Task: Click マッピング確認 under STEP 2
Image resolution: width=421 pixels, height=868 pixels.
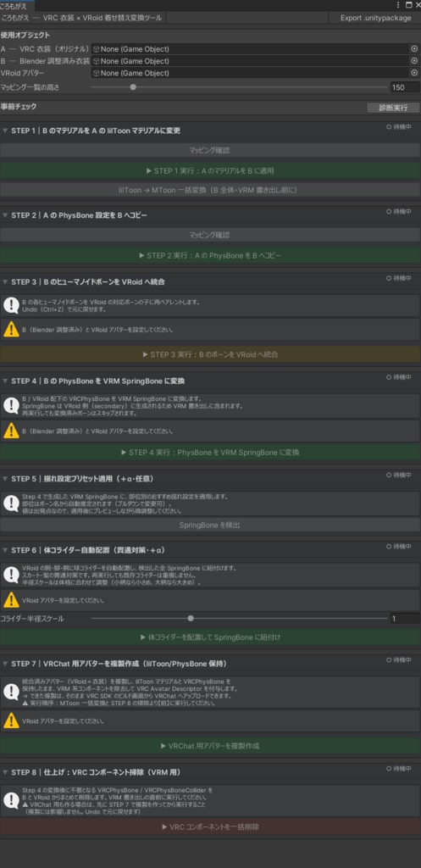Action: point(210,235)
